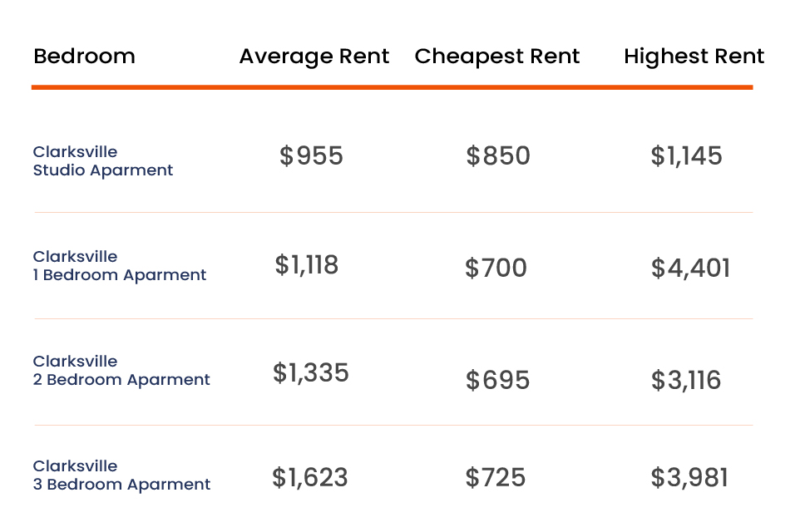This screenshot has width=805, height=532.
Task: Click the $725 cheapest rent value
Action: tap(496, 477)
